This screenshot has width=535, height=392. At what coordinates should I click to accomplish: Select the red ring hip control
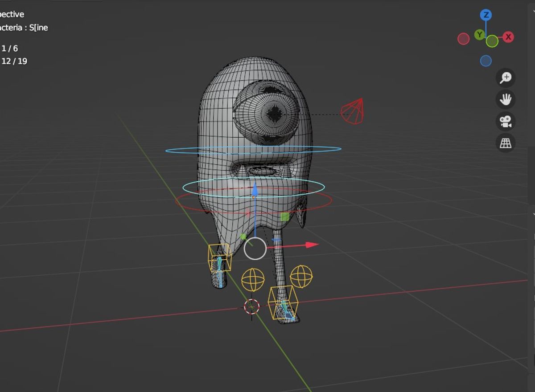pyautogui.click(x=253, y=201)
